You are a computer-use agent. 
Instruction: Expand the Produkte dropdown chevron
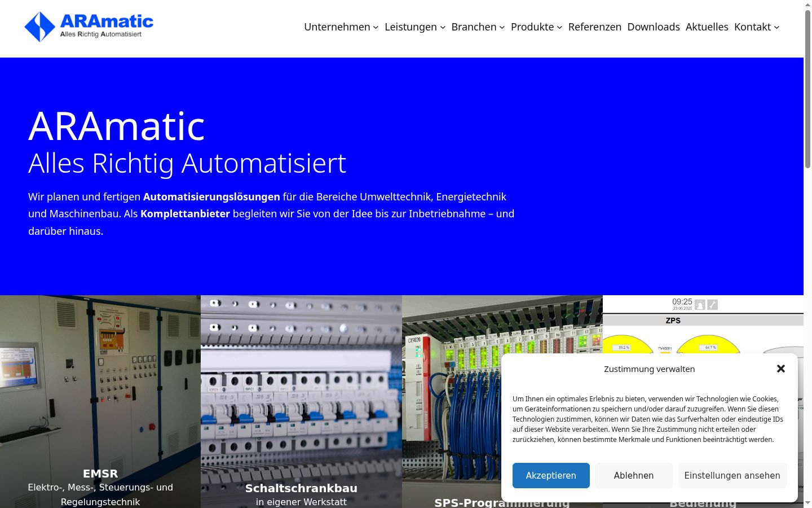[x=559, y=27]
